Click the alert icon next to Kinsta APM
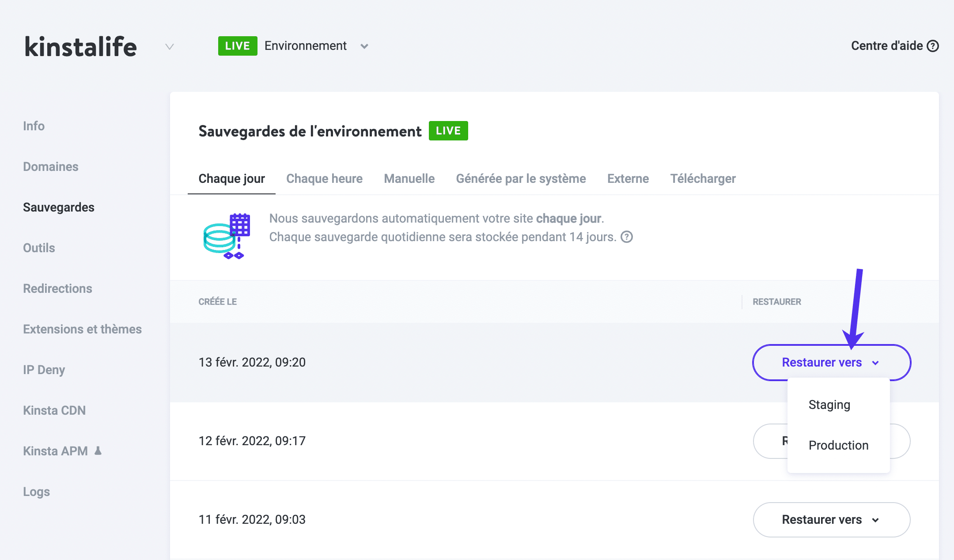 [x=98, y=451]
